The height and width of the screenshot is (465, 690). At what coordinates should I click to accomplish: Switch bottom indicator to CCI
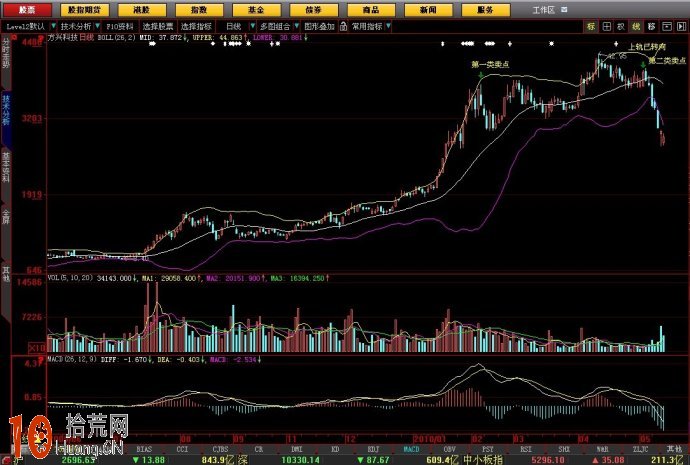(182, 449)
